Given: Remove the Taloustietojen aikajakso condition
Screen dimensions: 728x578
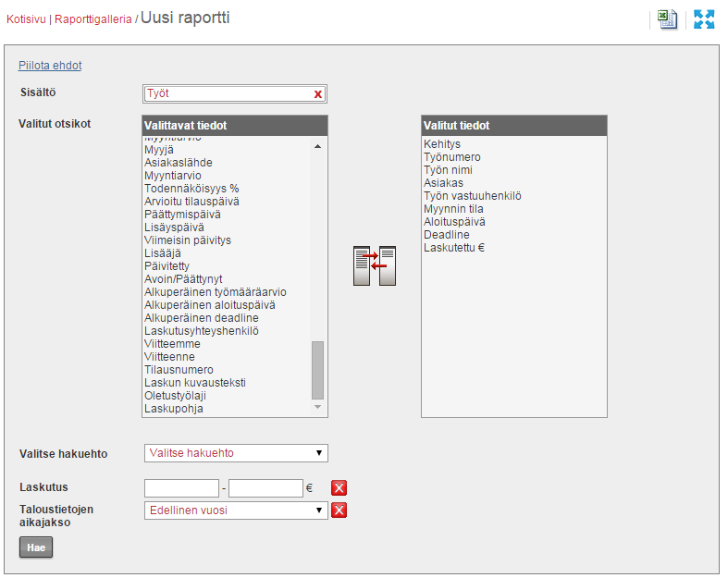Looking at the screenshot, I should pyautogui.click(x=339, y=510).
